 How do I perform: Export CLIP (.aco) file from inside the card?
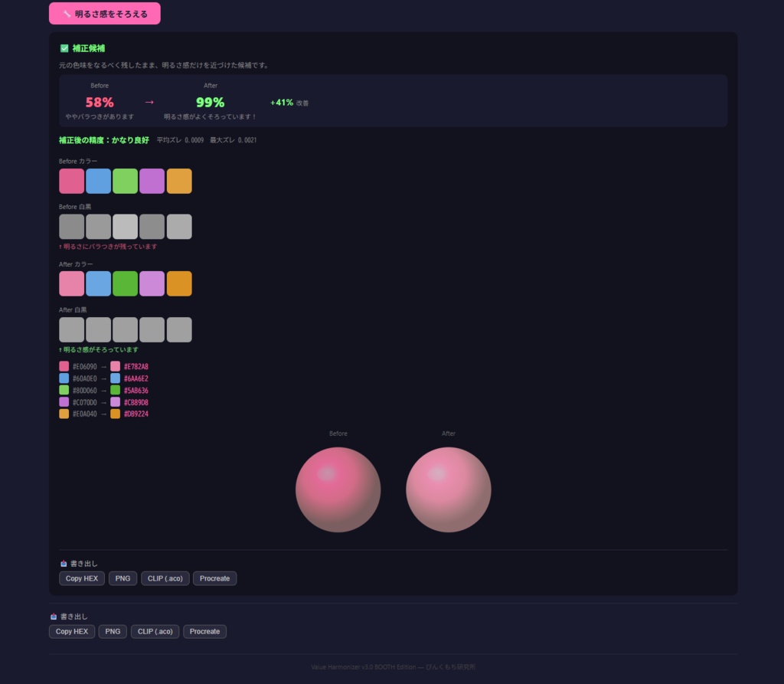click(x=165, y=578)
